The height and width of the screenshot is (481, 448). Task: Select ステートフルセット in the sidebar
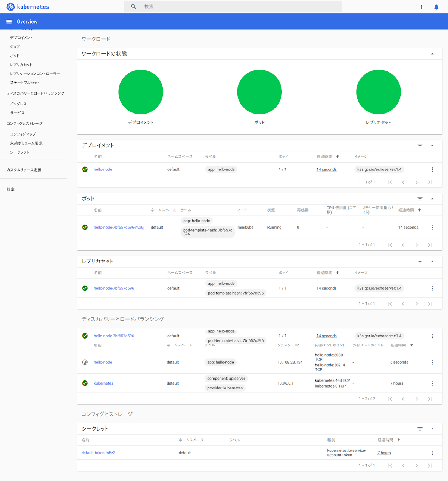coord(25,83)
